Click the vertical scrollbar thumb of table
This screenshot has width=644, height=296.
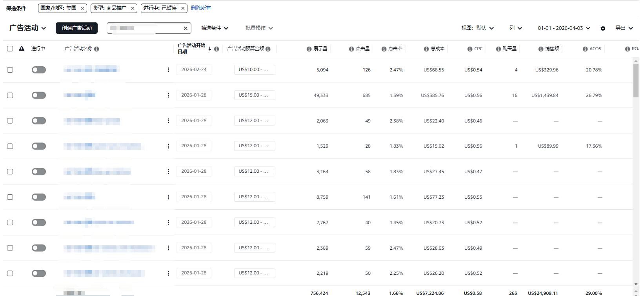click(x=636, y=80)
